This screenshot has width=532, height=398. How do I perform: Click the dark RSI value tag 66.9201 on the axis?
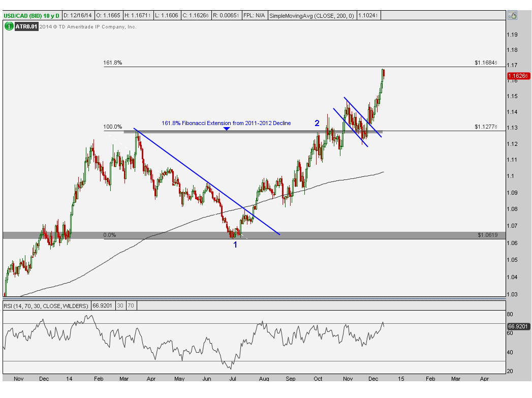click(518, 326)
